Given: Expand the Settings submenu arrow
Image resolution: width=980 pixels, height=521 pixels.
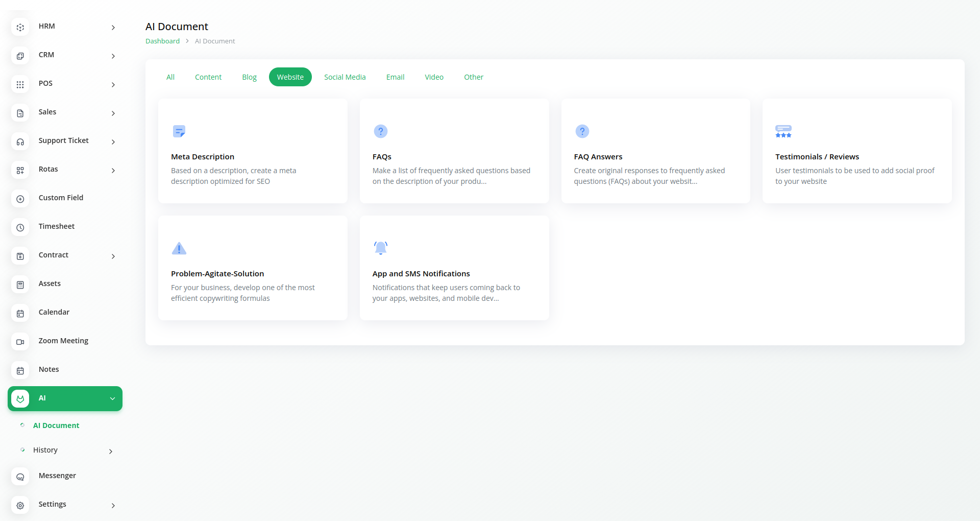Looking at the screenshot, I should click(x=113, y=506).
